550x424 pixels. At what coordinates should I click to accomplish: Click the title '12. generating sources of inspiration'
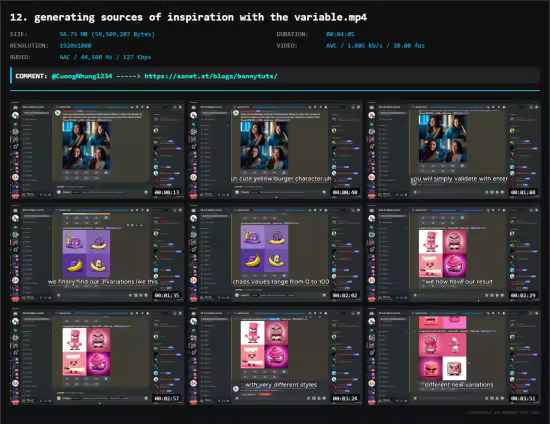[188, 17]
